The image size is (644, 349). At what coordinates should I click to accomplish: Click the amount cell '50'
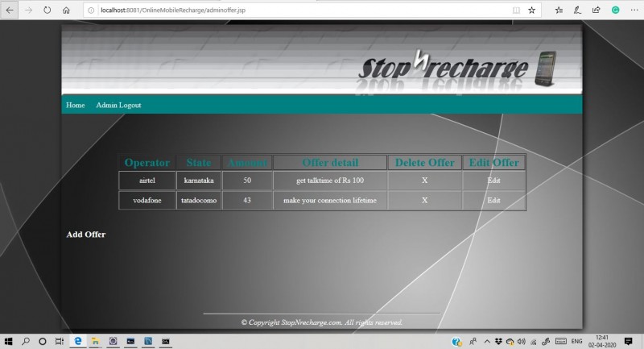(247, 181)
